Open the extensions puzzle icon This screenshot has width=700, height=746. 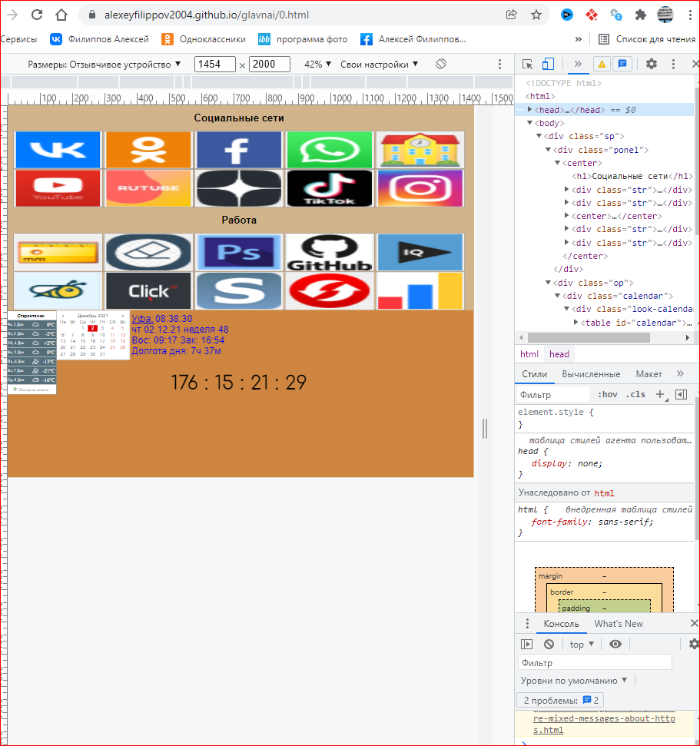pos(641,15)
